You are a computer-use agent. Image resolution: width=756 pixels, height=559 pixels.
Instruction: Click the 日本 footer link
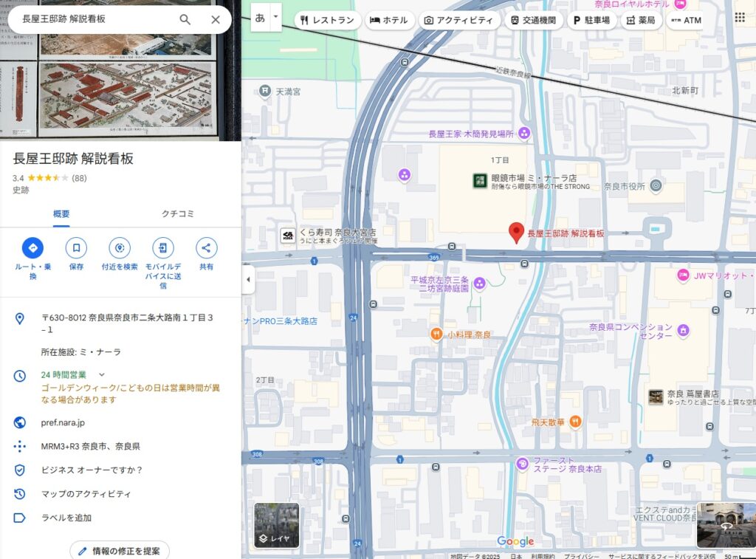pos(516,556)
